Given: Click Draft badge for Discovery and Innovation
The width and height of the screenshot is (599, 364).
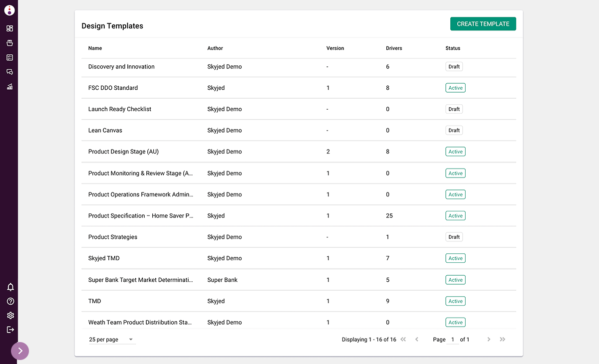Looking at the screenshot, I should point(454,67).
